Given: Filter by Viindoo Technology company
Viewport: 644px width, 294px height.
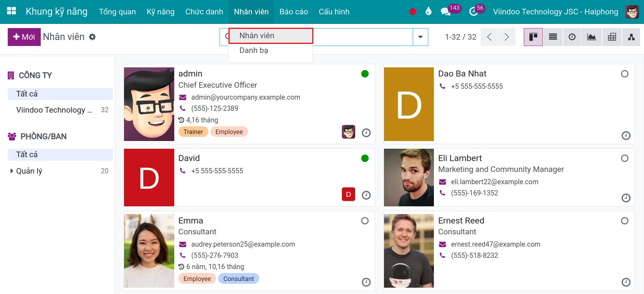Looking at the screenshot, I should click(60, 110).
